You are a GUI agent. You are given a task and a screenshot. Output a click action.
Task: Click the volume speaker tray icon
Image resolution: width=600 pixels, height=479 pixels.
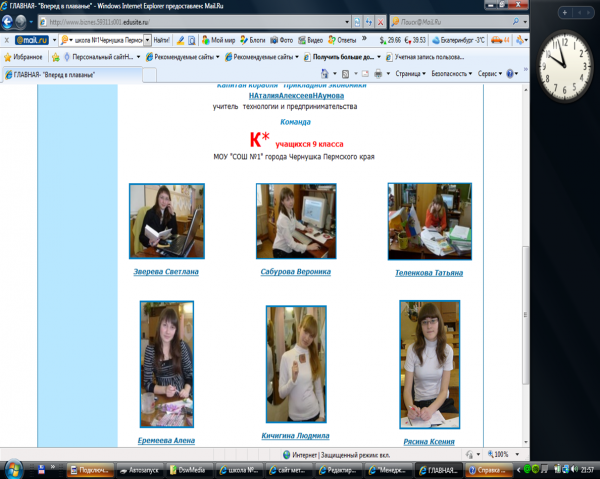click(x=574, y=469)
